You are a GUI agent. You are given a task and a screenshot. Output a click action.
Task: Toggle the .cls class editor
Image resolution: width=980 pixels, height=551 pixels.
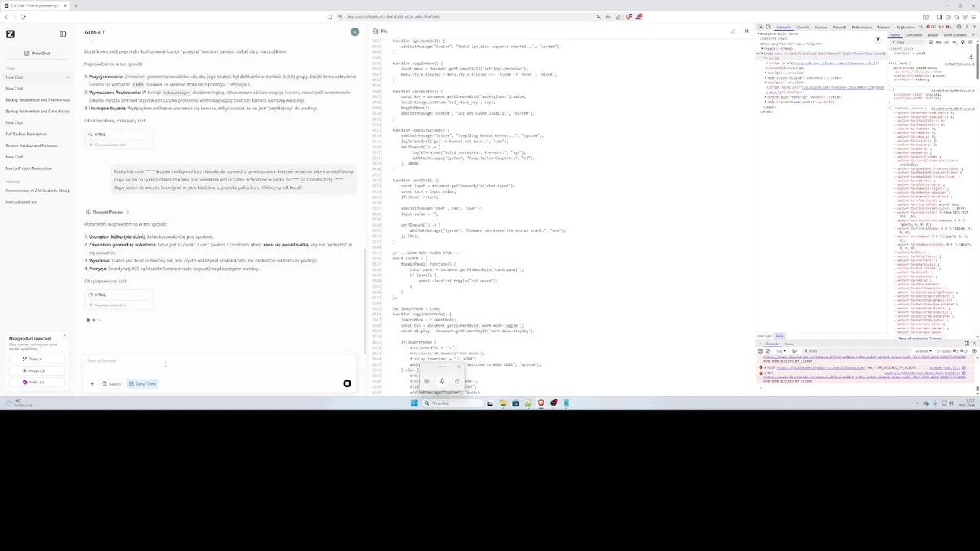(947, 42)
